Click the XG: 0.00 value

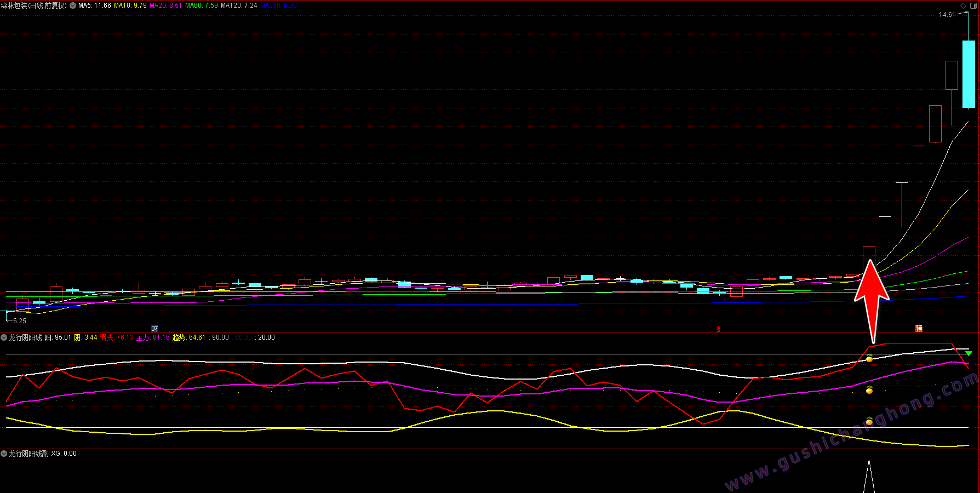[x=64, y=454]
